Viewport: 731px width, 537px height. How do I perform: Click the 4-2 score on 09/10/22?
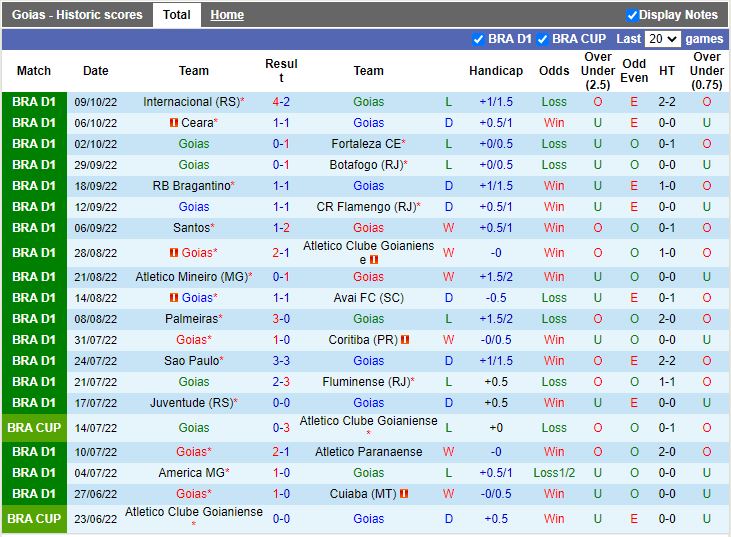tap(281, 102)
